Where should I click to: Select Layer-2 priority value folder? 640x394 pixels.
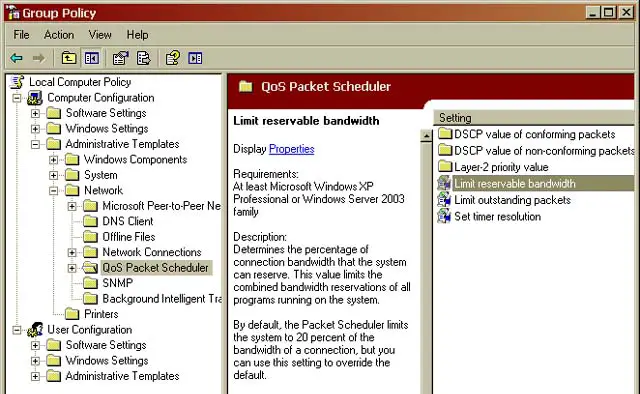[501, 167]
